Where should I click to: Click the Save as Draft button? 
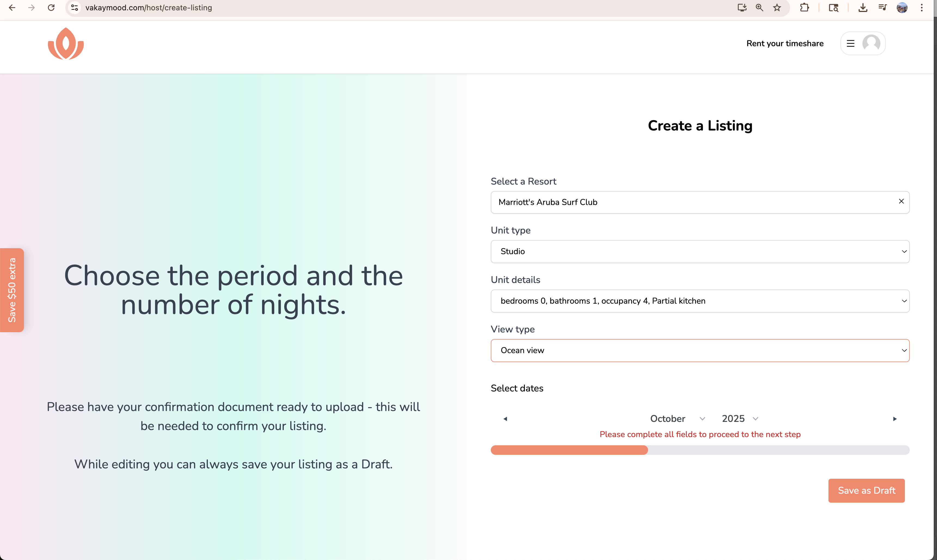(866, 491)
